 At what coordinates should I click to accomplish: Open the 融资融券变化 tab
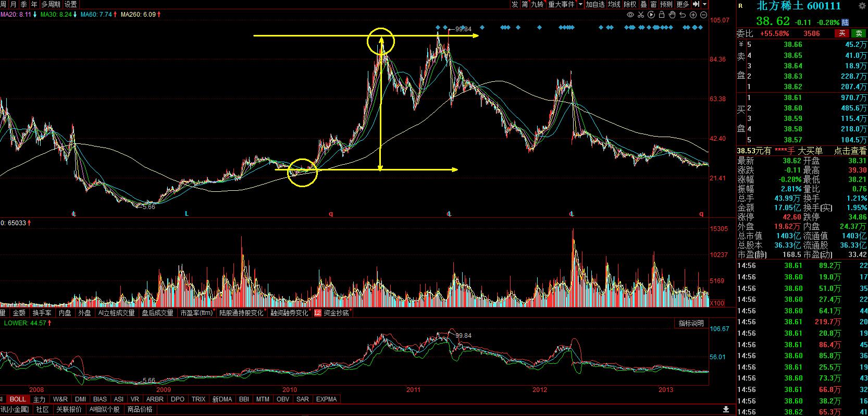[290, 313]
